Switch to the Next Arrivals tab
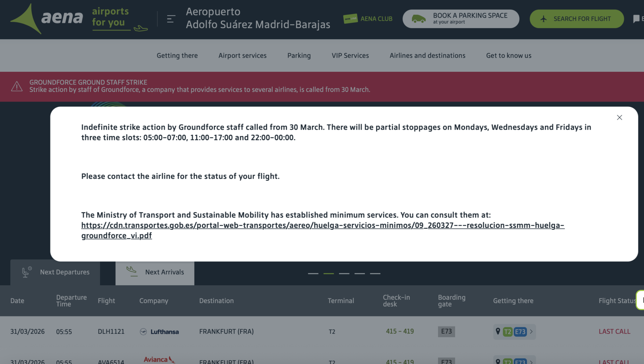This screenshot has width=644, height=364. point(155,272)
